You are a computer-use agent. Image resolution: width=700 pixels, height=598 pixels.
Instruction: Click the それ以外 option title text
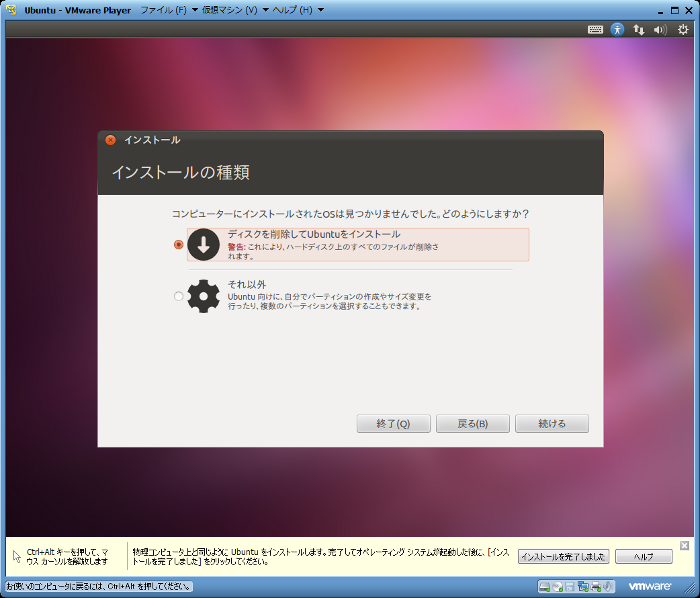click(246, 284)
